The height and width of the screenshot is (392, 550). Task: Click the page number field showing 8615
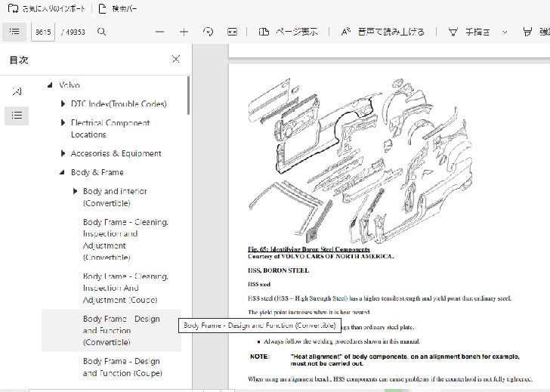click(x=43, y=32)
